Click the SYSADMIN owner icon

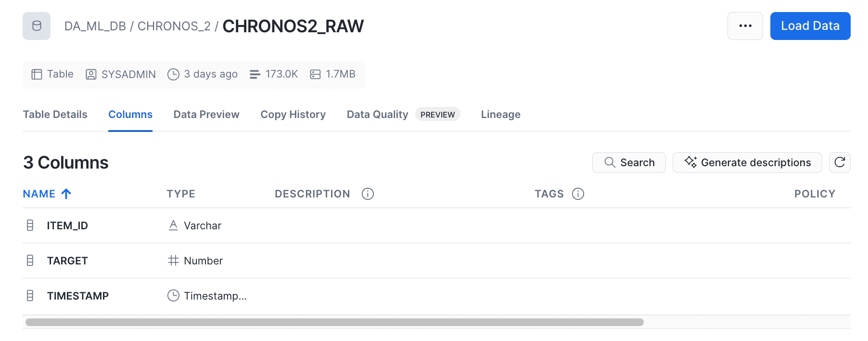pos(91,74)
